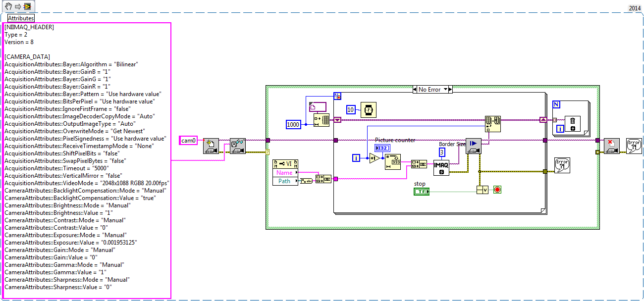This screenshot has height=301, width=644.
Task: Click the Type = 2 line
Action: click(x=16, y=35)
